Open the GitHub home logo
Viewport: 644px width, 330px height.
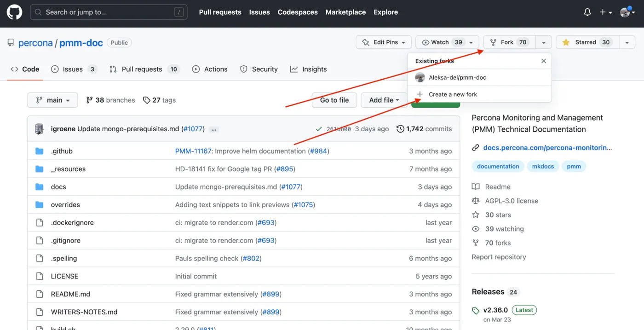[x=14, y=12]
